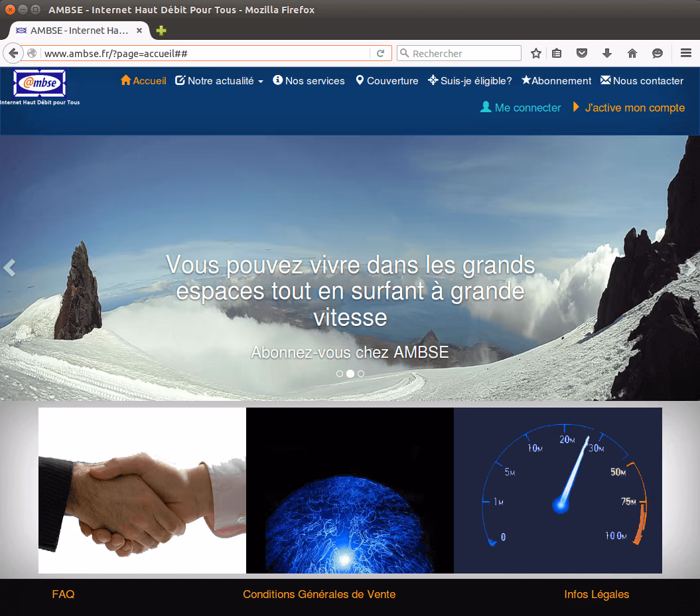Click the handshake image thumbnail
The width and height of the screenshot is (700, 616).
pos(142,490)
